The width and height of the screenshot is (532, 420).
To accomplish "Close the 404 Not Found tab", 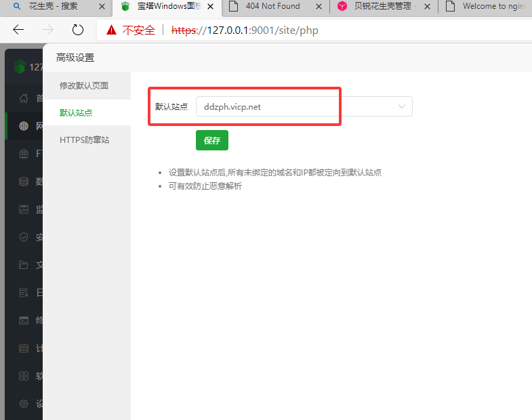I will point(319,7).
